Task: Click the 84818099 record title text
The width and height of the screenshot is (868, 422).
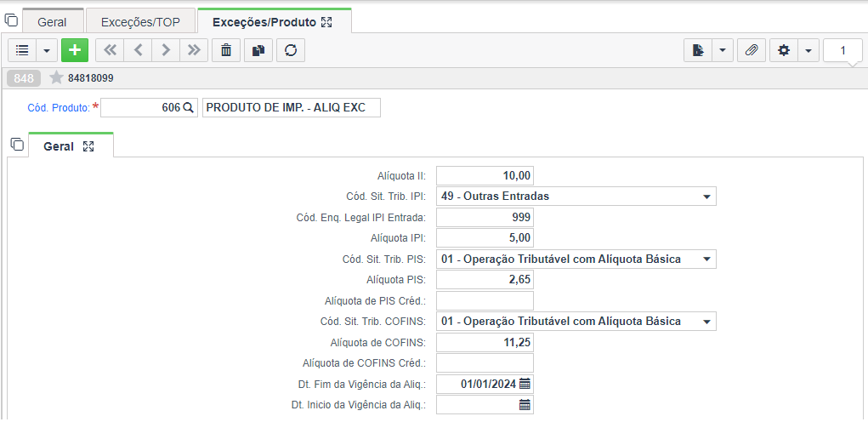Action: coord(91,78)
